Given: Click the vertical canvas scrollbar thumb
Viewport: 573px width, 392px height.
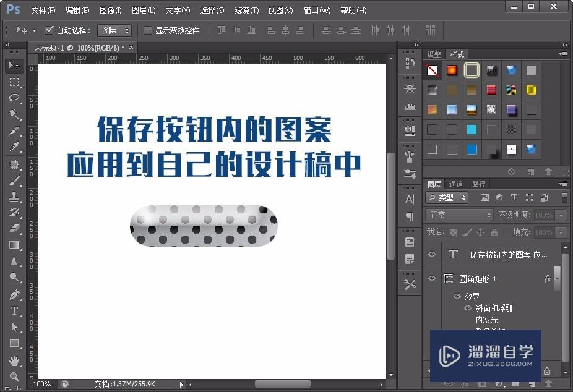Looking at the screenshot, I should [x=390, y=207].
